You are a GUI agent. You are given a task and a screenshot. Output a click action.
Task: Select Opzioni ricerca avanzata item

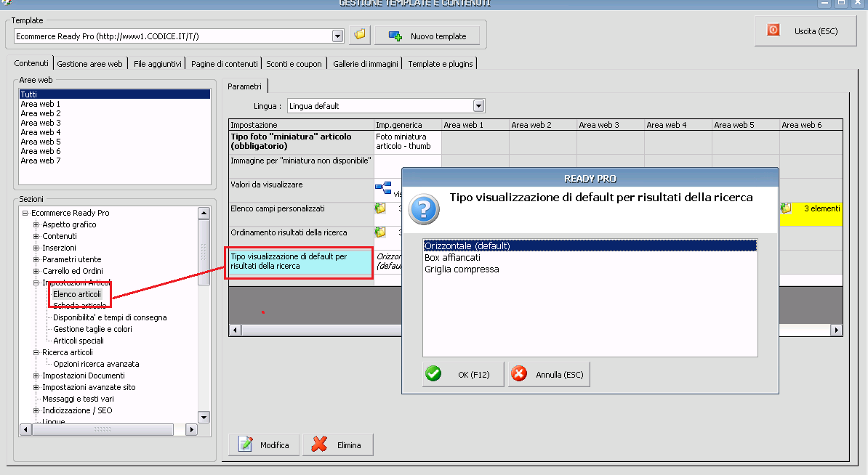tap(96, 364)
